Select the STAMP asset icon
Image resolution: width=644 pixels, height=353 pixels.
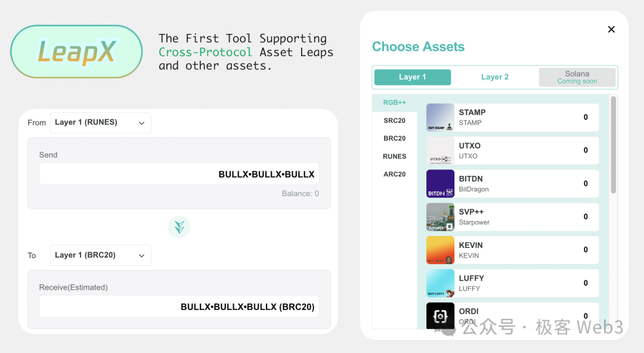(440, 117)
